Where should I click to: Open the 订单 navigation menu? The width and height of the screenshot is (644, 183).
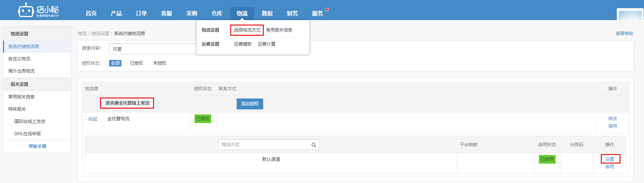pos(141,13)
